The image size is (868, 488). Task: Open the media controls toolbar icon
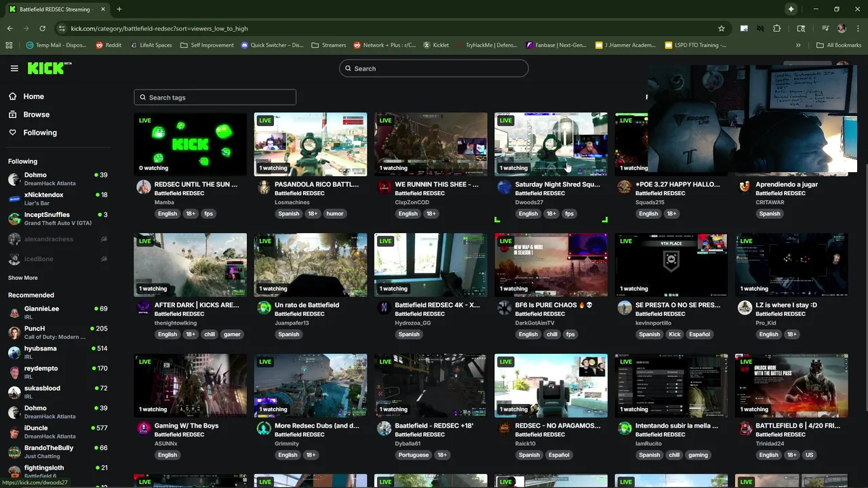click(x=825, y=28)
